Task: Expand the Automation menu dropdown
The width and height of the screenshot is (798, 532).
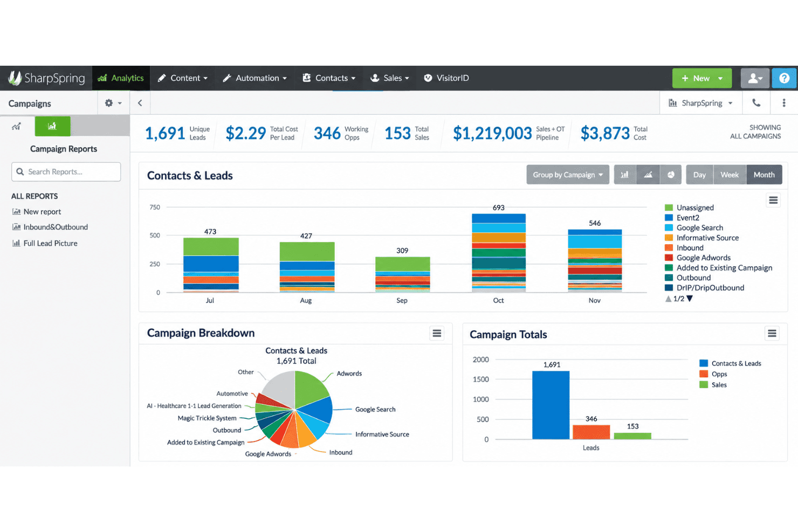Action: pos(254,78)
